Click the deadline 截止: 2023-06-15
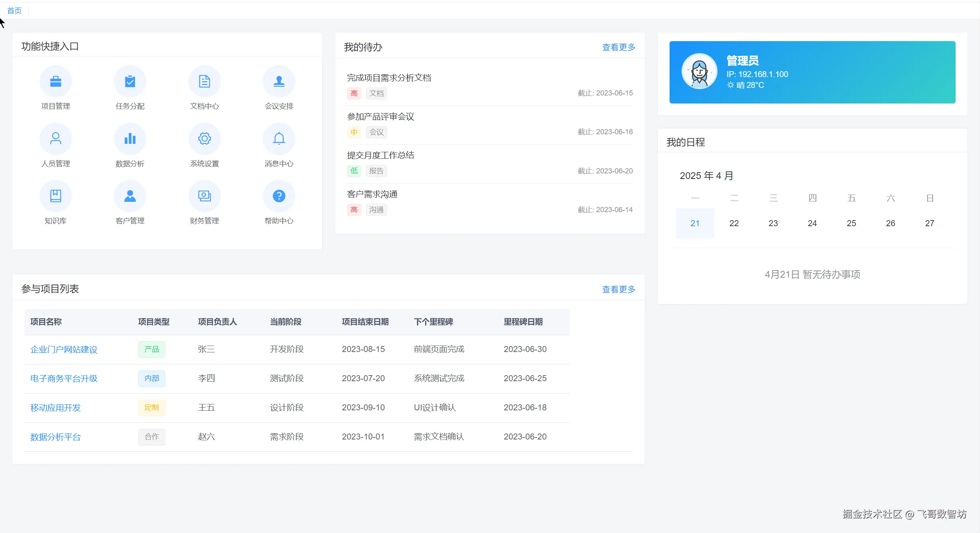The width and height of the screenshot is (980, 533). (605, 93)
